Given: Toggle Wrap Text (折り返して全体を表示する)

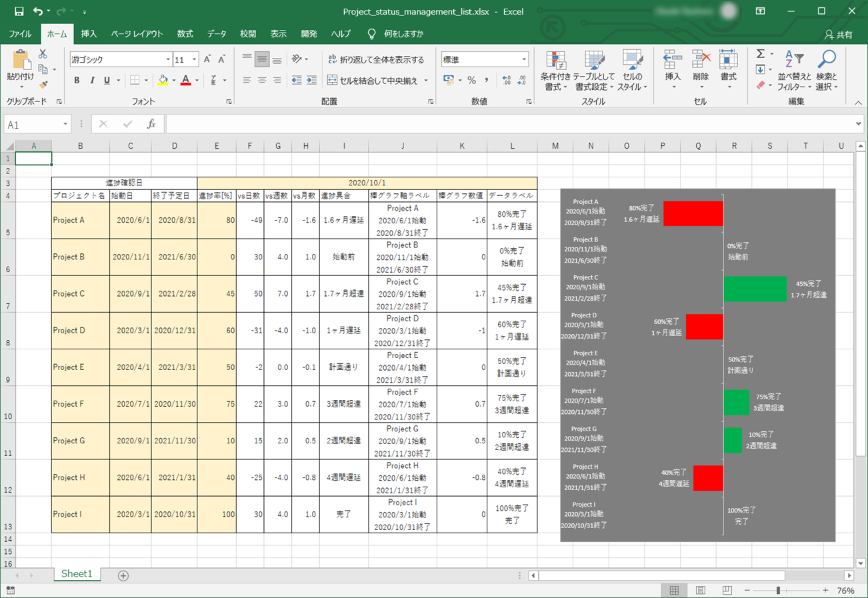Looking at the screenshot, I should point(375,59).
